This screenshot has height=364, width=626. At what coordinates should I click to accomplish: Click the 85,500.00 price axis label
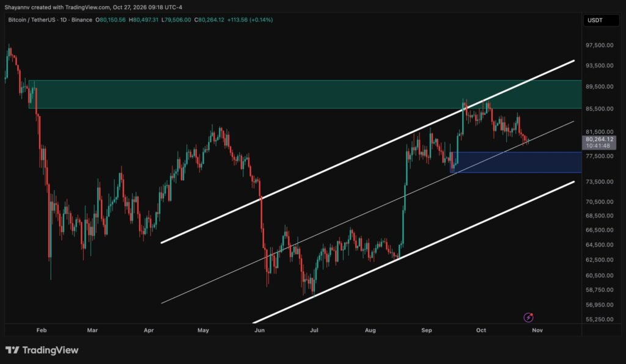[599, 109]
